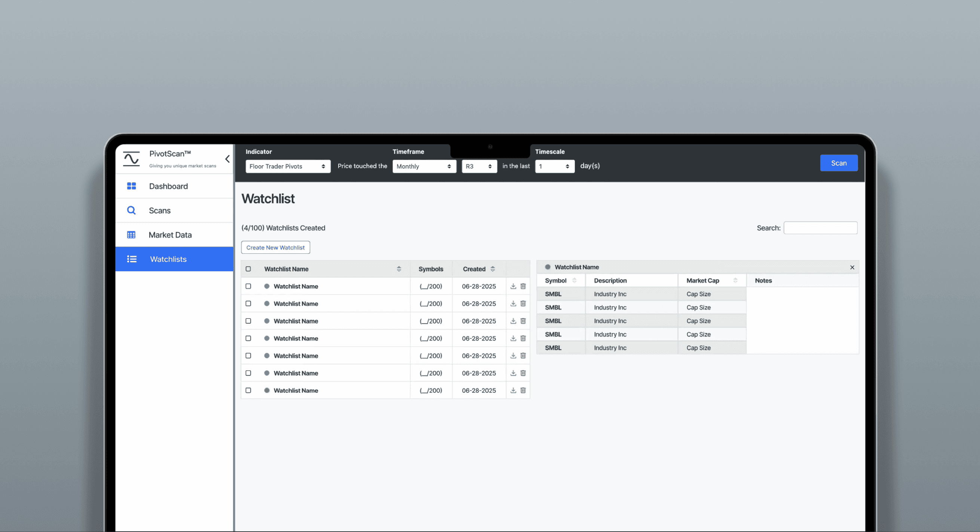Sort detail panel by Symbol arrows
This screenshot has height=532, width=980.
pos(575,281)
